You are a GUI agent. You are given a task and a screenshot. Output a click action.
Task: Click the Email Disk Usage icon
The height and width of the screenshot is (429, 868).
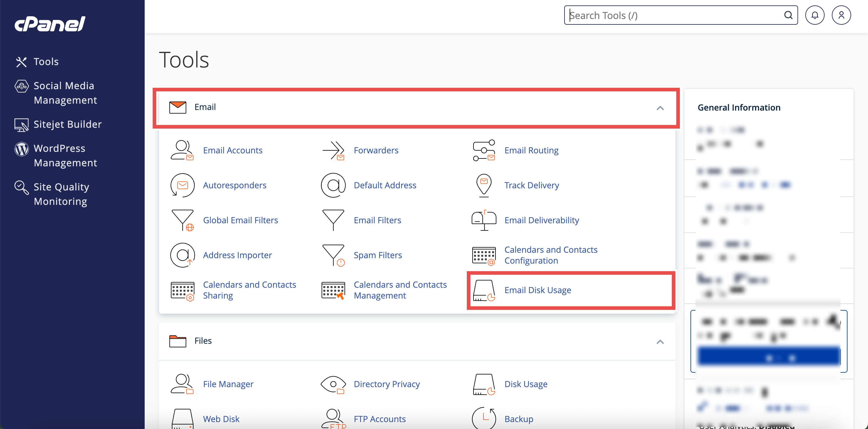coord(483,290)
